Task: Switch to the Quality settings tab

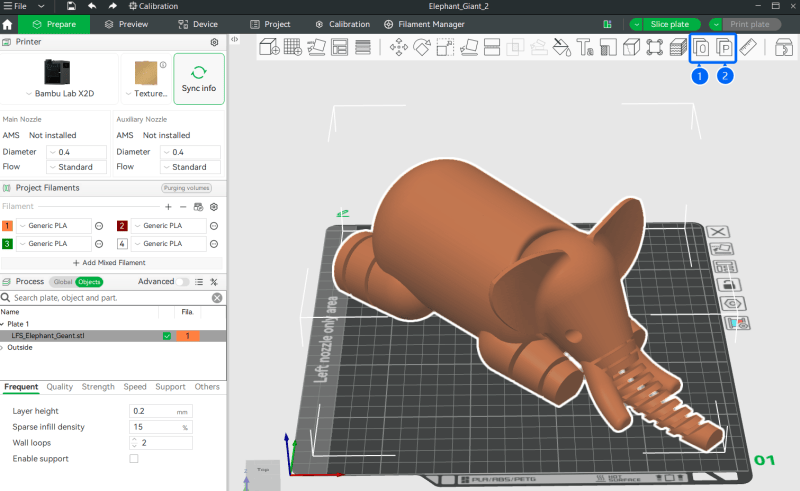Action: click(x=60, y=387)
